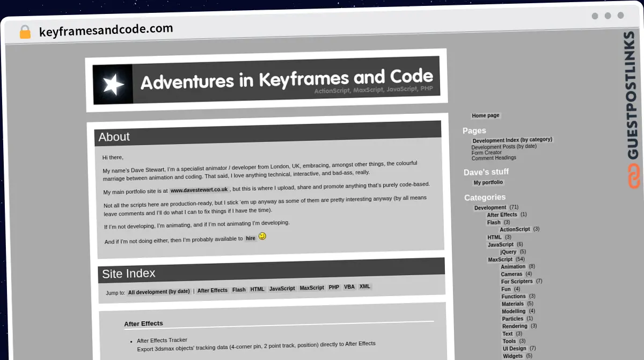Follow the hire link
The image size is (644, 360).
click(x=251, y=238)
